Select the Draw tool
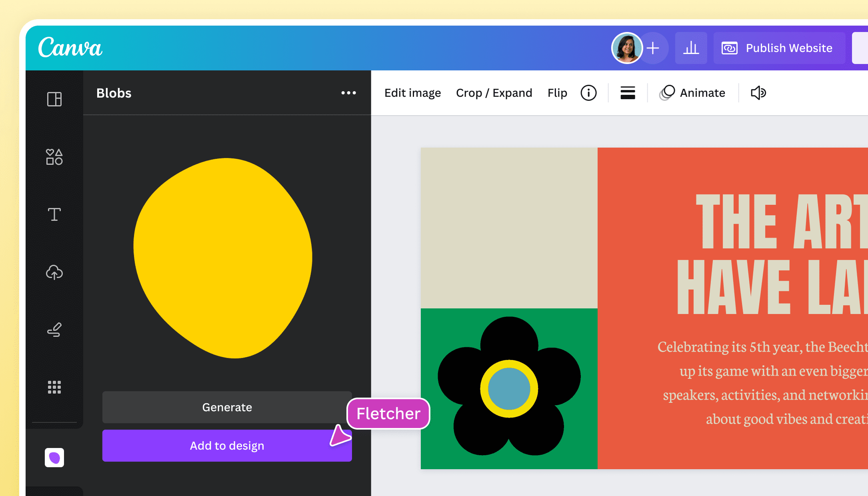Image resolution: width=868 pixels, height=496 pixels. (54, 330)
